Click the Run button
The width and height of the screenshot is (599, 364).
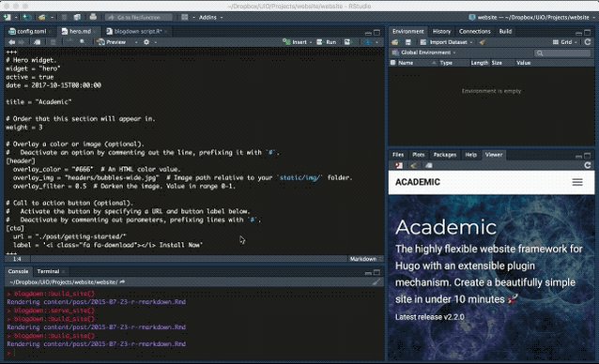pyautogui.click(x=327, y=42)
